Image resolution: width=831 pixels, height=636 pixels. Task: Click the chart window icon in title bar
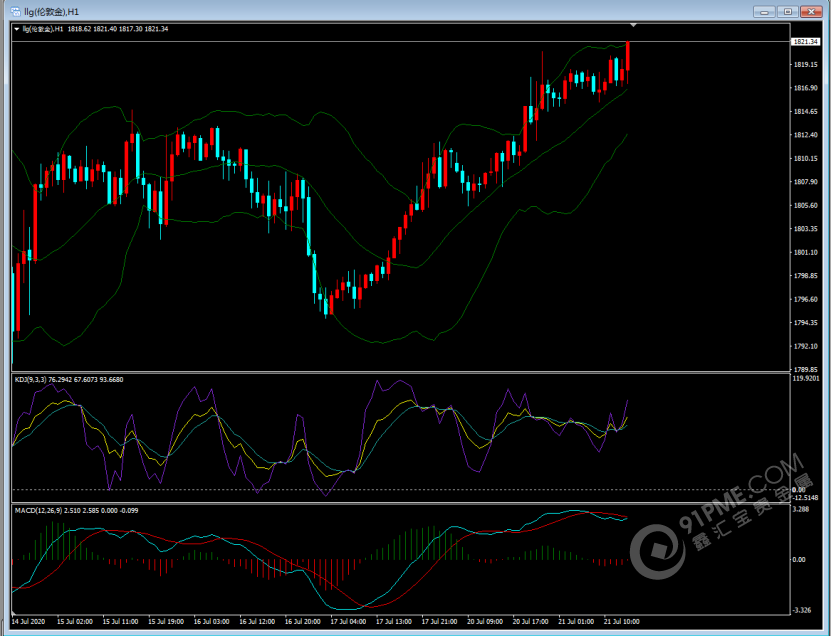(x=15, y=11)
